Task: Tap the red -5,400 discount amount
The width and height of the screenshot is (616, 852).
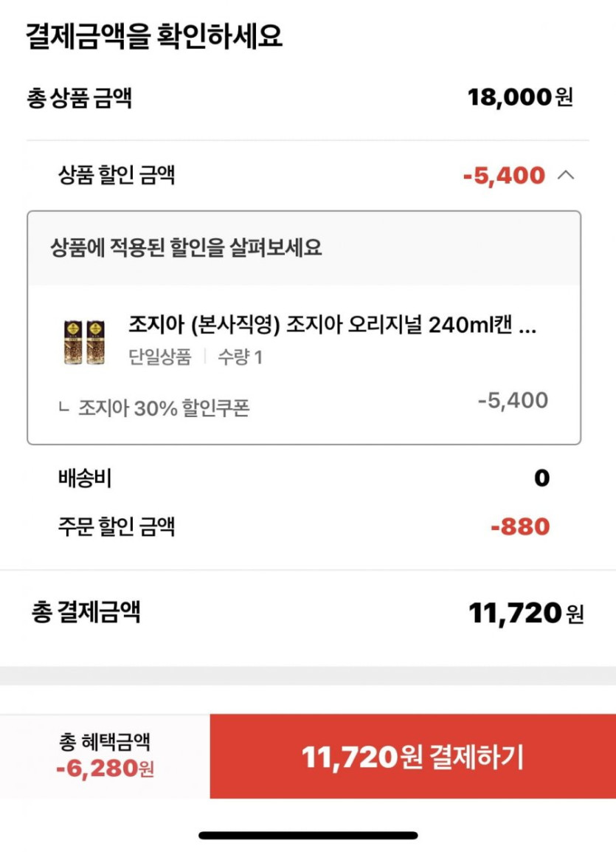Action: click(504, 176)
